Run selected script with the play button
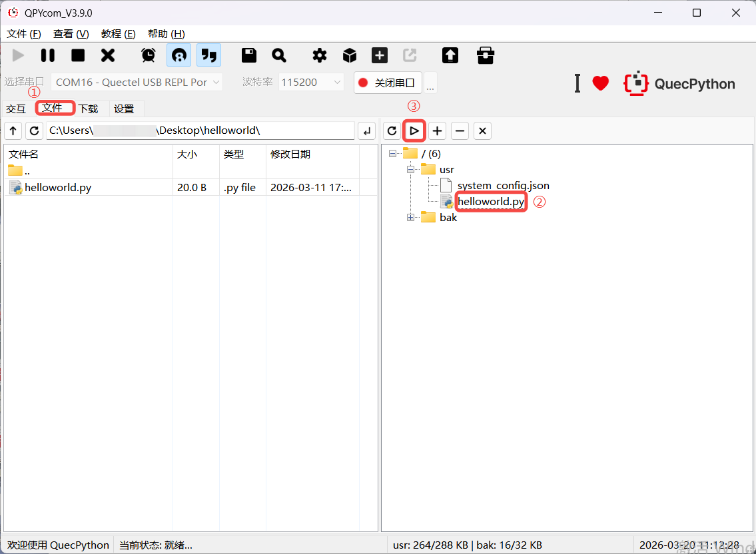The image size is (756, 554). [x=414, y=131]
